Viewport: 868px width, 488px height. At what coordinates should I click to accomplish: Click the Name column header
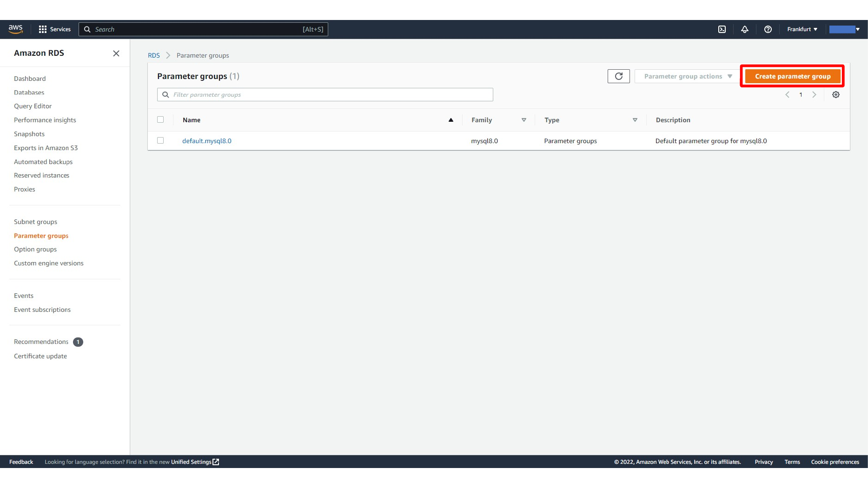(192, 120)
